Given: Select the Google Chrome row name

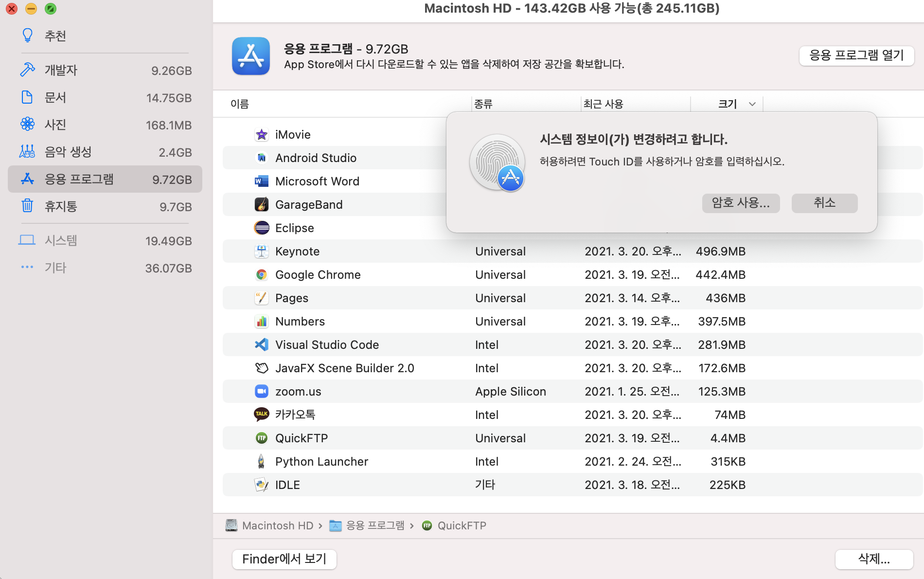Looking at the screenshot, I should (x=318, y=275).
